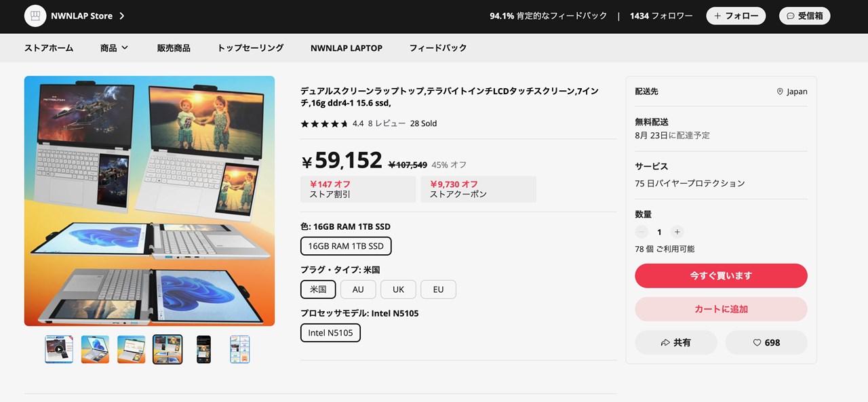Screen dimensions: 868x402
Task: Click the Buy Now (今すぐ買います) button
Action: point(721,276)
